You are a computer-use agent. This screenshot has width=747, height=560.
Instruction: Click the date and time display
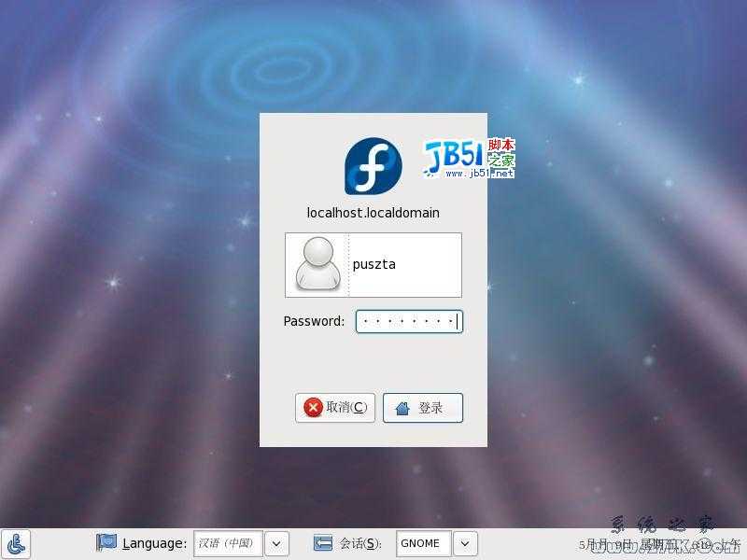659,544
